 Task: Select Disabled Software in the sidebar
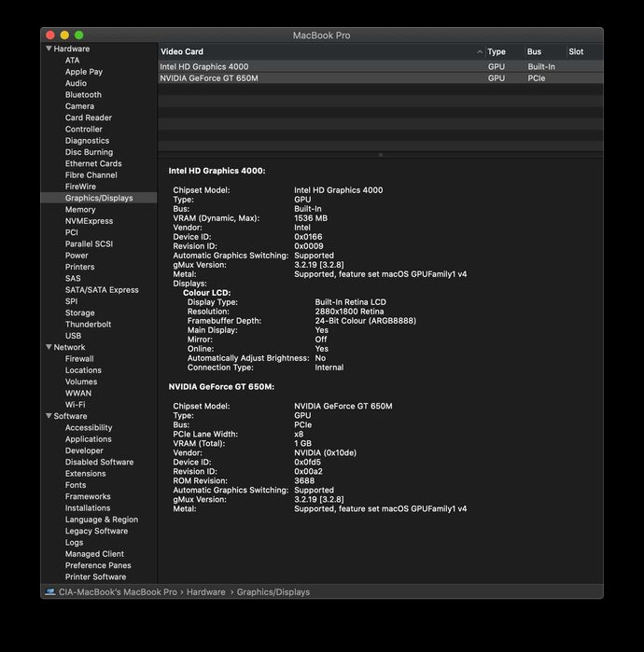[x=100, y=462]
